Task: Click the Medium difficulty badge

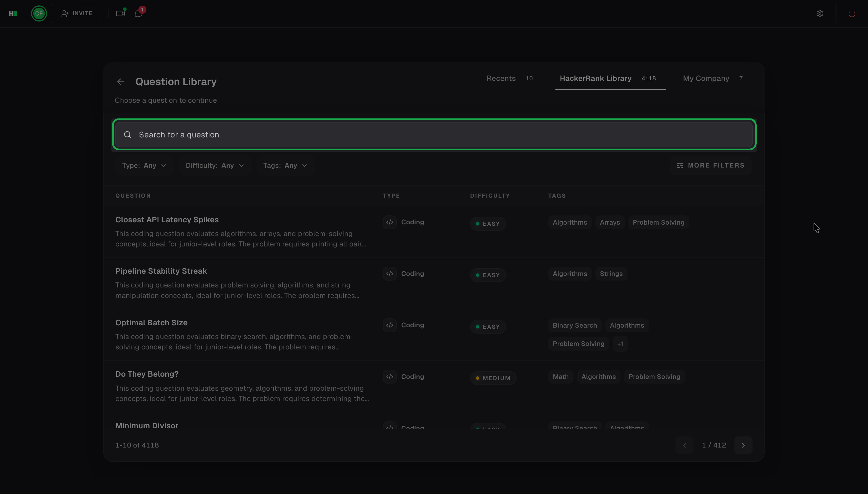Action: (493, 378)
